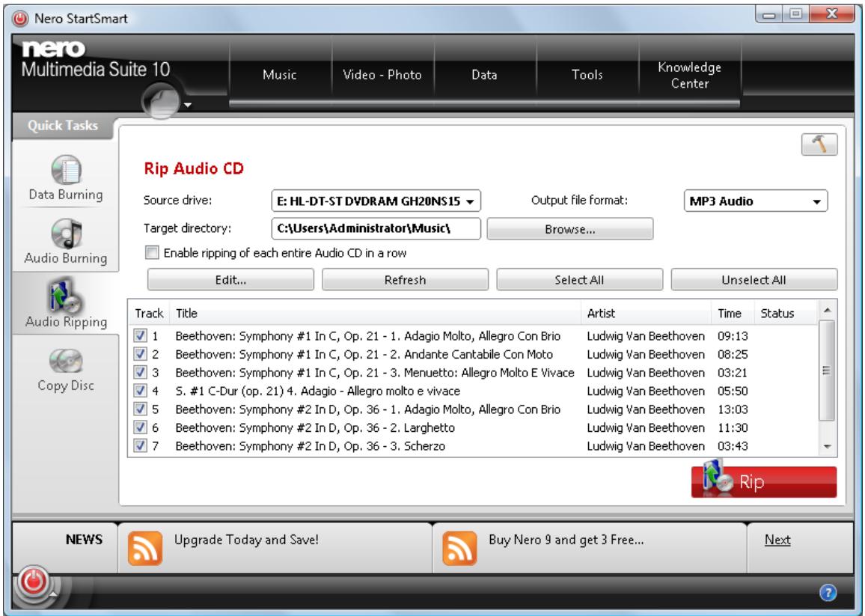Open the Output file format dropdown
Image resolution: width=865 pixels, height=616 pixels.
755,201
